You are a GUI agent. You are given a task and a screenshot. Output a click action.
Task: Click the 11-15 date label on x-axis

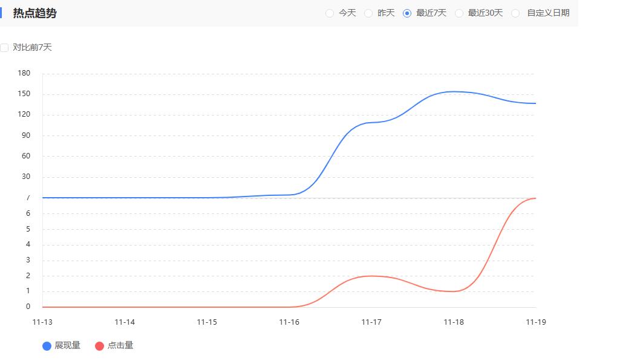[207, 322]
